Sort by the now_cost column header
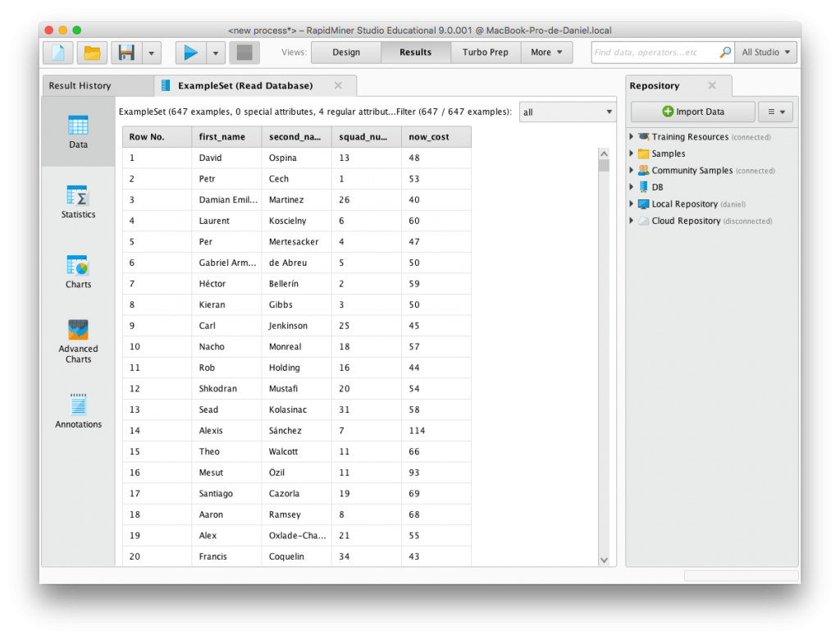The width and height of the screenshot is (840, 640). click(436, 137)
